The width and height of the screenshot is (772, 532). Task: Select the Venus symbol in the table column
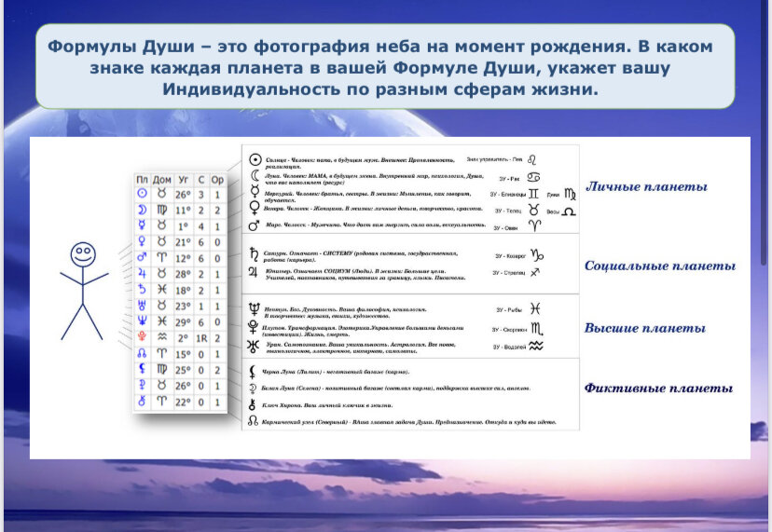142,241
